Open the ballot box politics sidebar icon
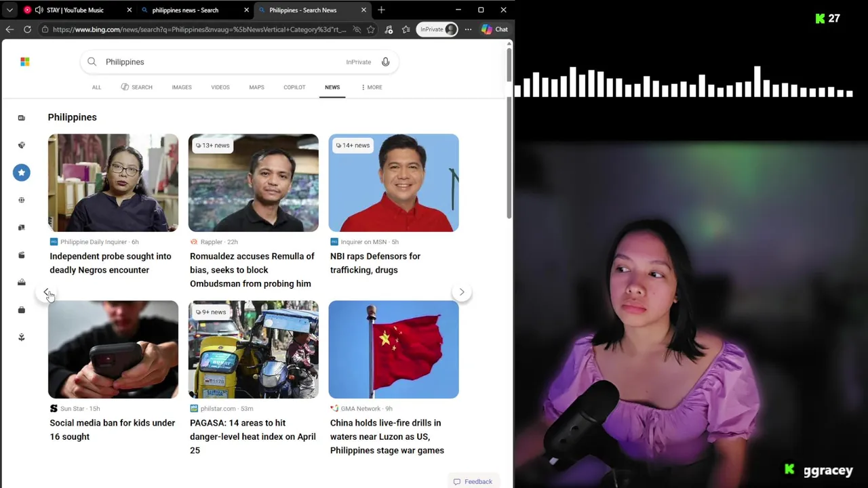The width and height of the screenshot is (868, 488). pos(22,283)
